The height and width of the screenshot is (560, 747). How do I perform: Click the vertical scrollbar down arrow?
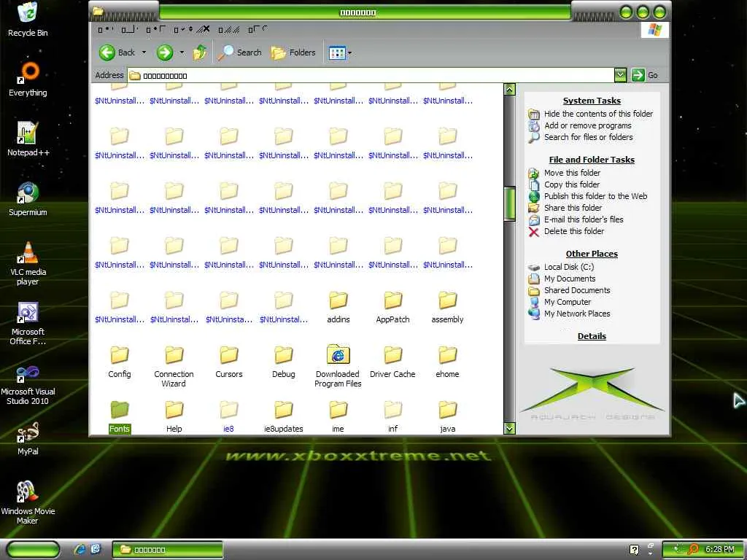510,429
